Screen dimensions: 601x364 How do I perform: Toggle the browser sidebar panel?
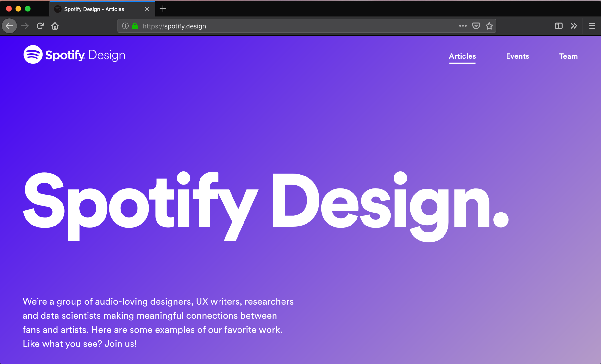[558, 26]
